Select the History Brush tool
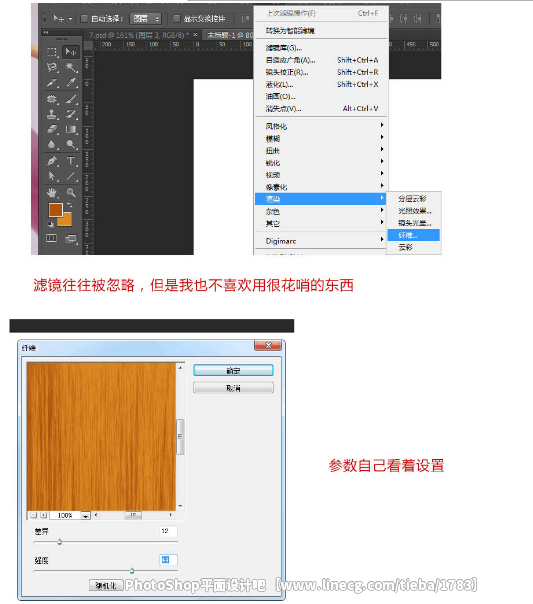This screenshot has width=533, height=604. [x=71, y=114]
